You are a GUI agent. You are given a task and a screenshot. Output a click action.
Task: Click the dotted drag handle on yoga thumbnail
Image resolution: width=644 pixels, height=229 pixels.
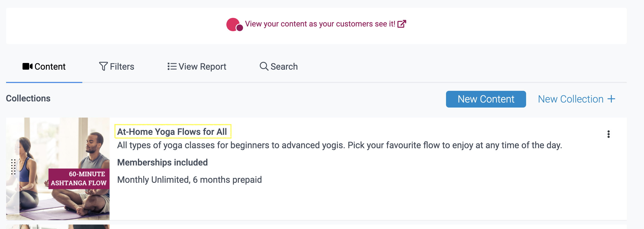pos(13,167)
